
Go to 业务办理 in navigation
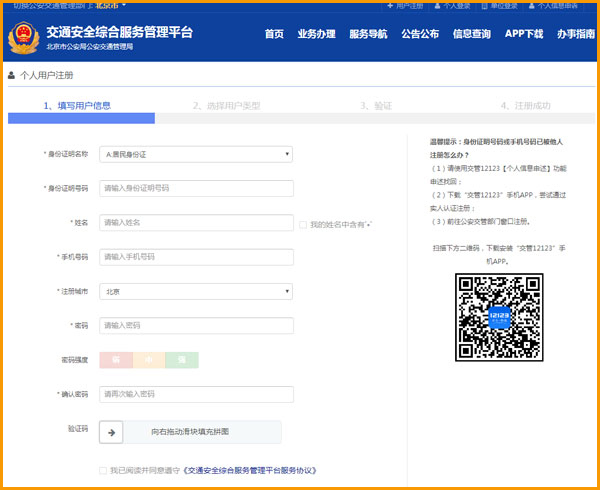[316, 34]
